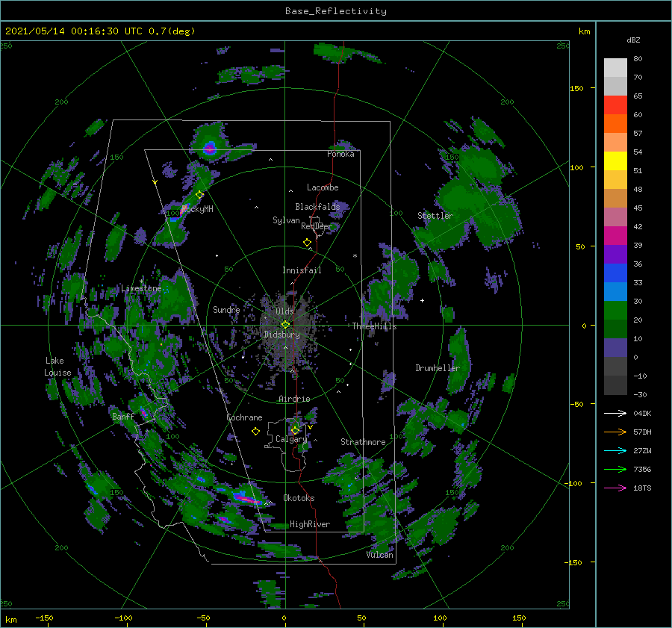Click the magenta 42 dBZ color swatch

[x=615, y=236]
